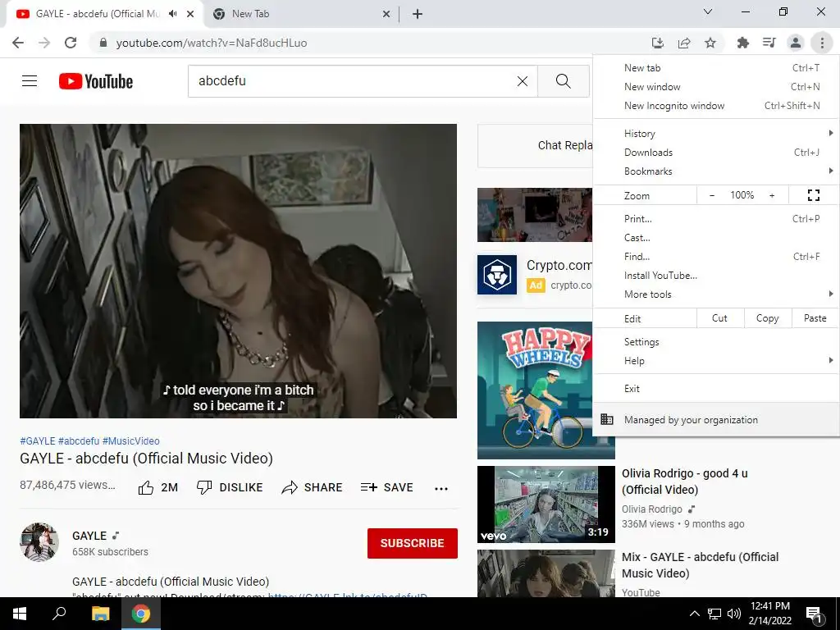Choose Cast... from the menu
This screenshot has width=840, height=630.
tap(716, 237)
